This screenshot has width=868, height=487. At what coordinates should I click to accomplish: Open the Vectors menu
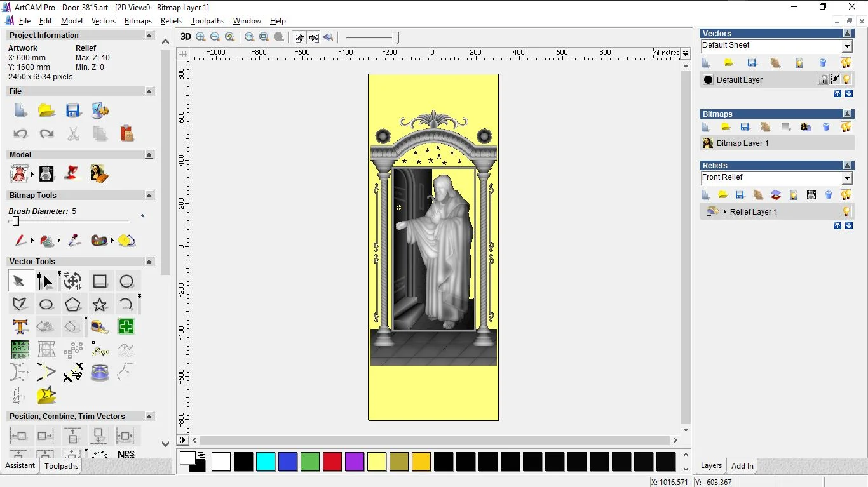[104, 20]
